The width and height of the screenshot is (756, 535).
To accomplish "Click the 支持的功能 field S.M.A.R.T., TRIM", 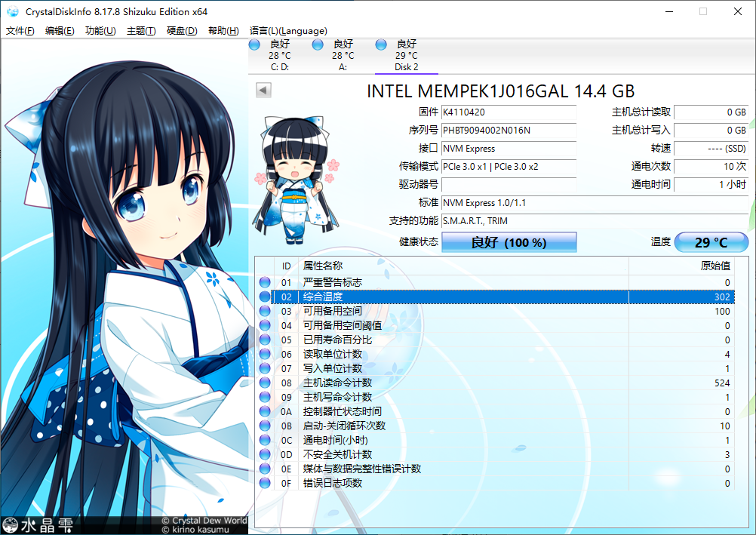I will pyautogui.click(x=595, y=221).
